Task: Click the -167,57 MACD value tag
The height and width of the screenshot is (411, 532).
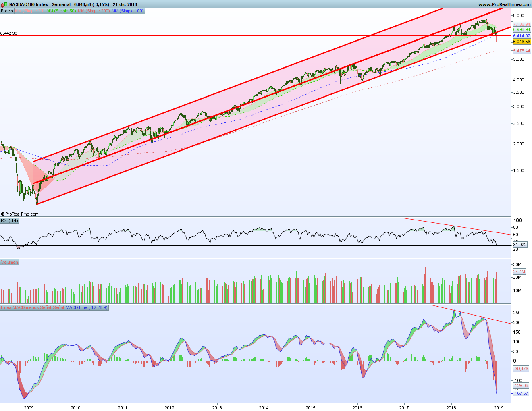Action: (x=521, y=393)
